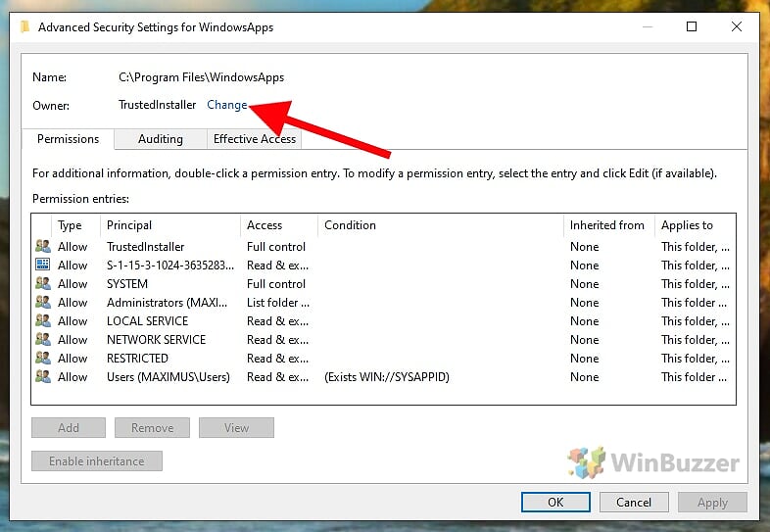Click the (Exists WIN://SYSAPPID) condition cell
The image size is (770, 532).
(x=387, y=377)
